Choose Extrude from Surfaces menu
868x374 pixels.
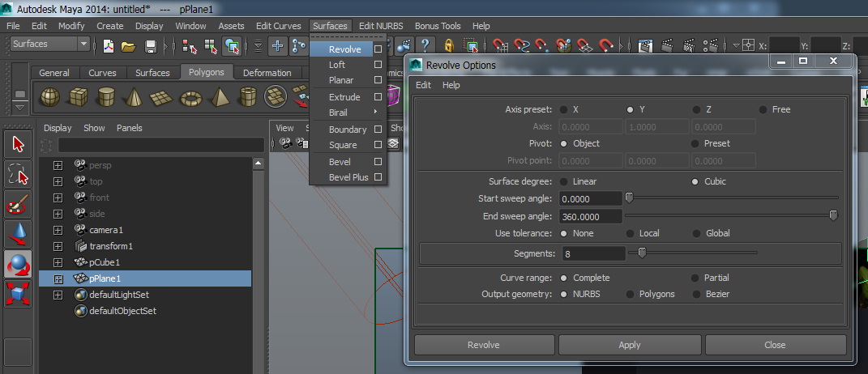(x=344, y=97)
